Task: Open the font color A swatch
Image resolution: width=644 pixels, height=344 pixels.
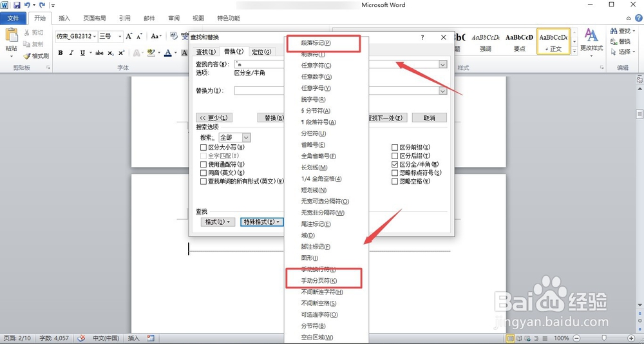Action: pos(167,53)
